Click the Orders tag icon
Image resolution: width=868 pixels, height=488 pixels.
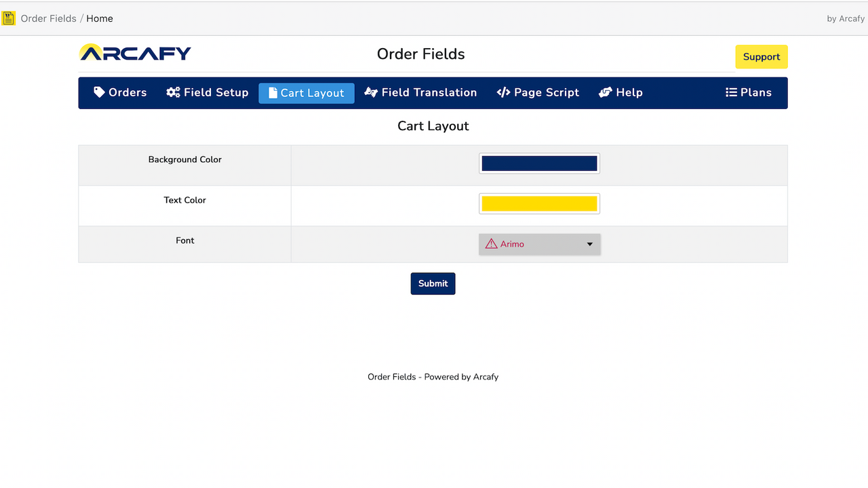(99, 92)
